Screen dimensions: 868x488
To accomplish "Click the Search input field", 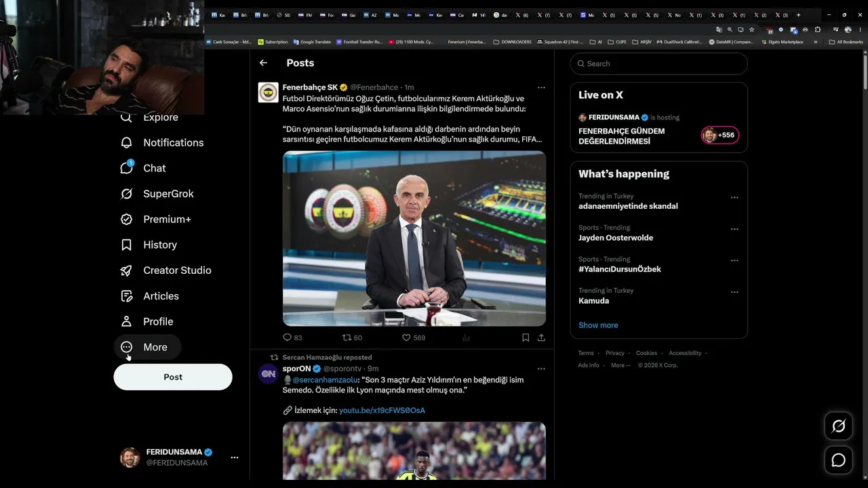I will 659,64.
